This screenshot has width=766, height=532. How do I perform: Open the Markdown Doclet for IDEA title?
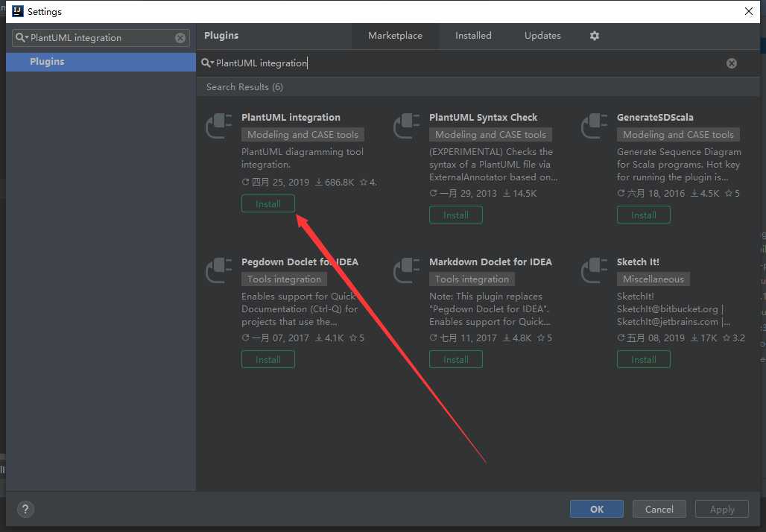[490, 262]
